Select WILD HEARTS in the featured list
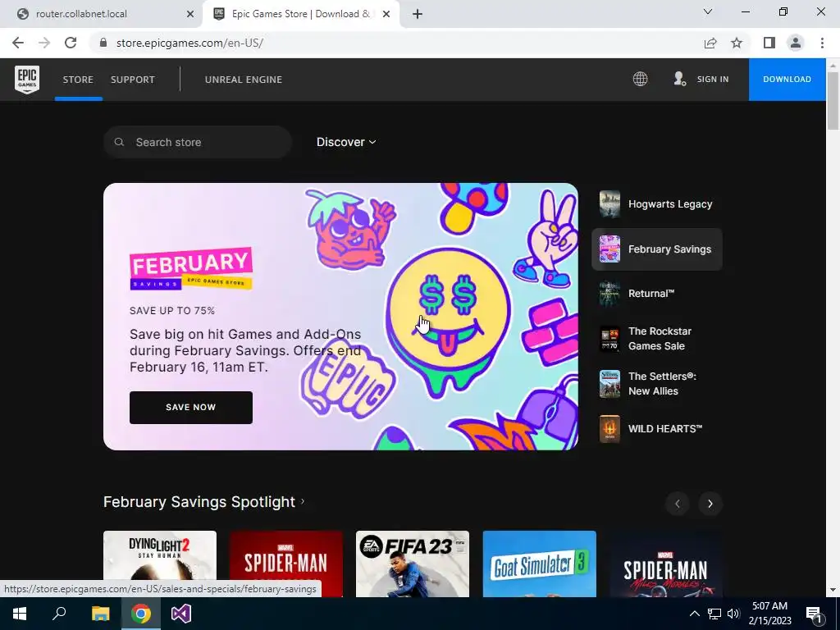This screenshot has width=840, height=630. [x=657, y=428]
